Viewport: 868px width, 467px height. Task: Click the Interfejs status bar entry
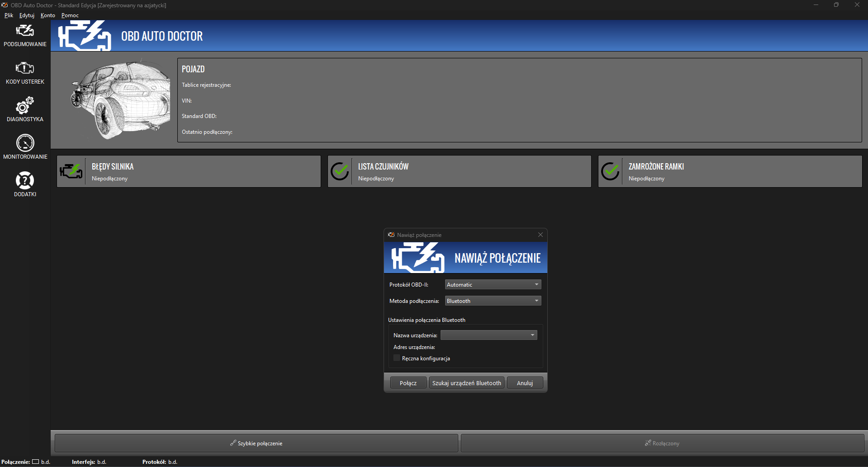(x=89, y=462)
